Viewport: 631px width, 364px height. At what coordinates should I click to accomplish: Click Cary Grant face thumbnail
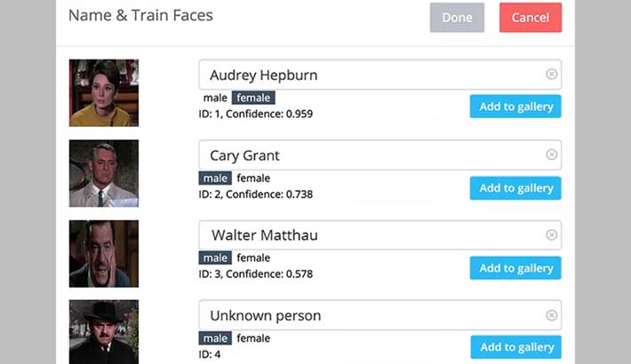click(104, 173)
